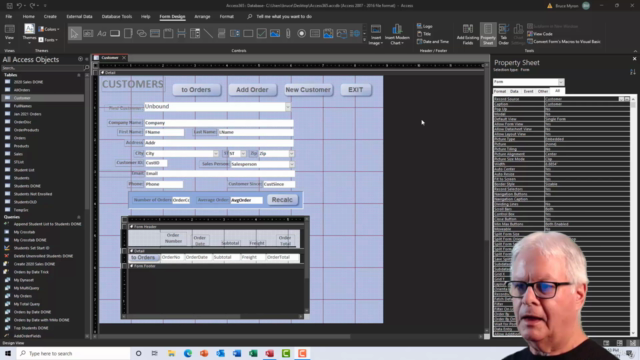640x360 pixels.
Task: Click the Windows Start button
Action: coord(8,353)
